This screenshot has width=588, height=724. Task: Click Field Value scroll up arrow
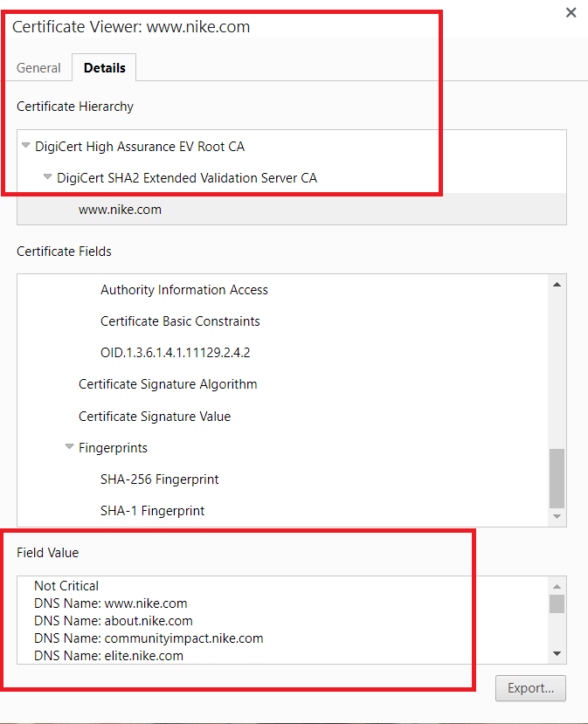[x=557, y=586]
